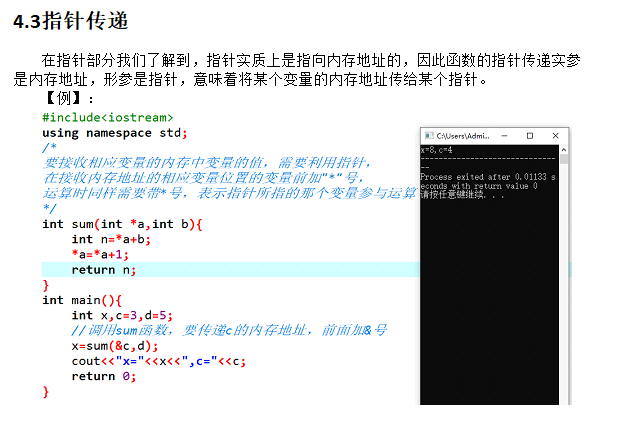Close the console window
This screenshot has width=617, height=421.
pyautogui.click(x=555, y=136)
